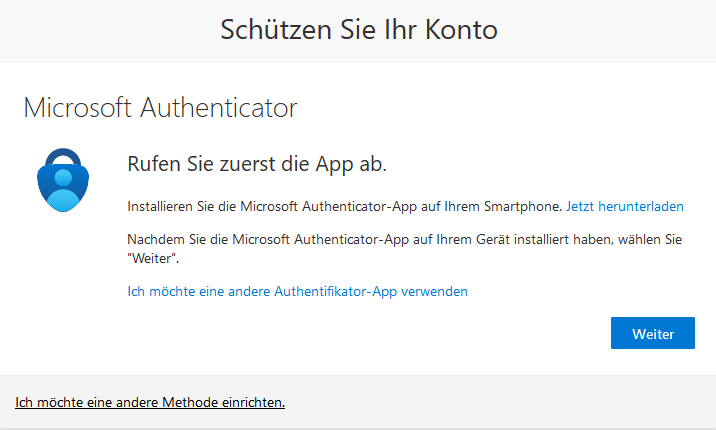Click the Microsoft Authenticator title text
The image size is (716, 430).
click(160, 108)
